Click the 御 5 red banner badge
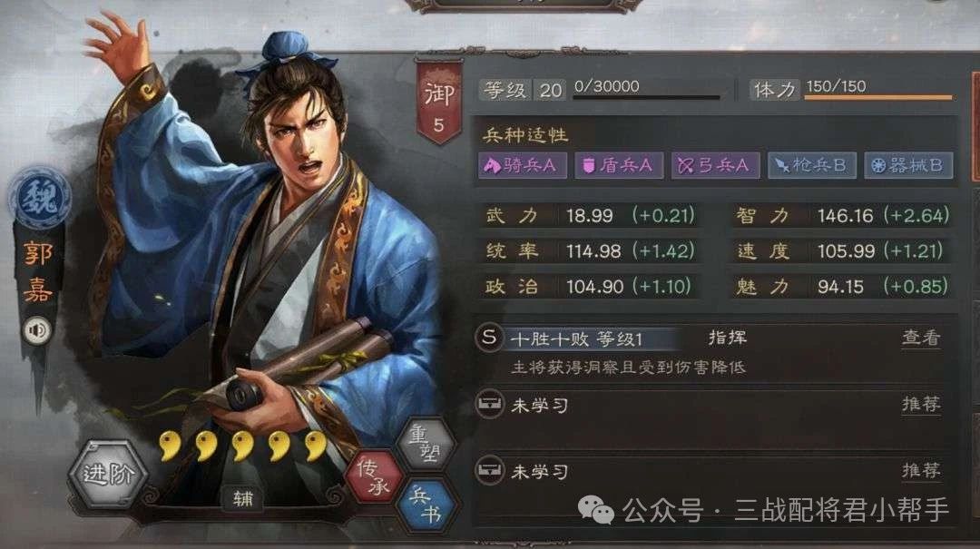The image size is (980, 549). [x=439, y=102]
